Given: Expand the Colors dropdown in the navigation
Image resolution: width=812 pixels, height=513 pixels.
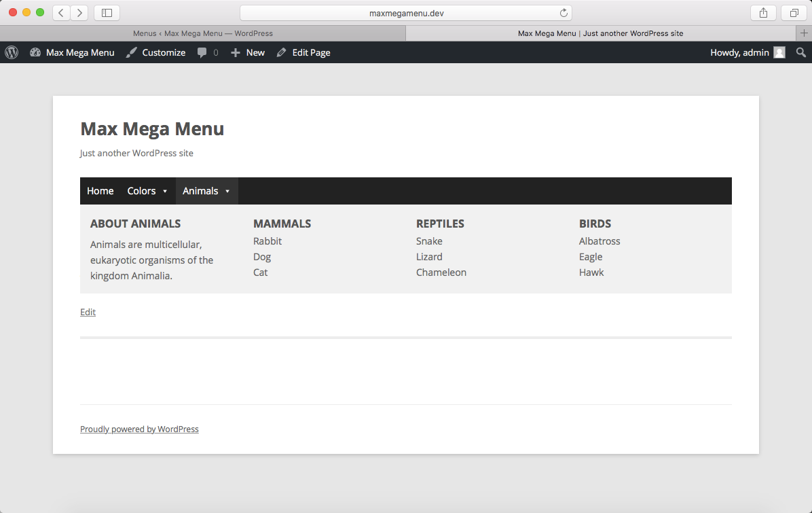Looking at the screenshot, I should point(147,191).
